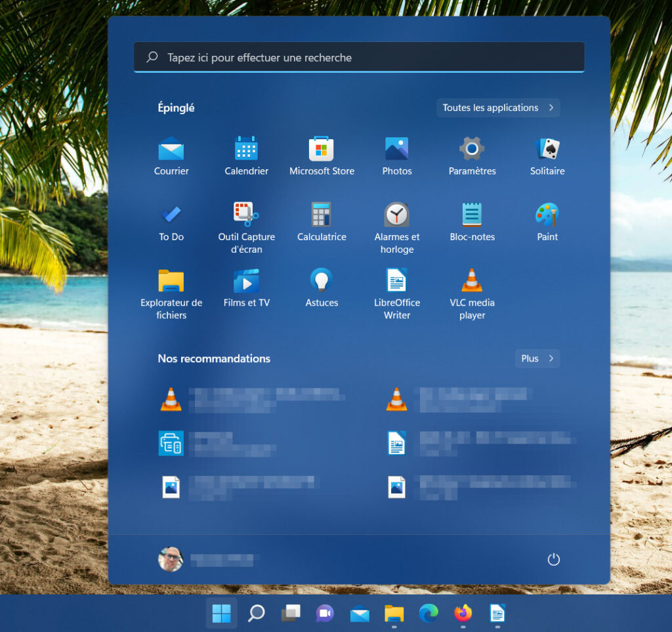Open Alarmes et horloge
672x632 pixels.
click(x=397, y=228)
